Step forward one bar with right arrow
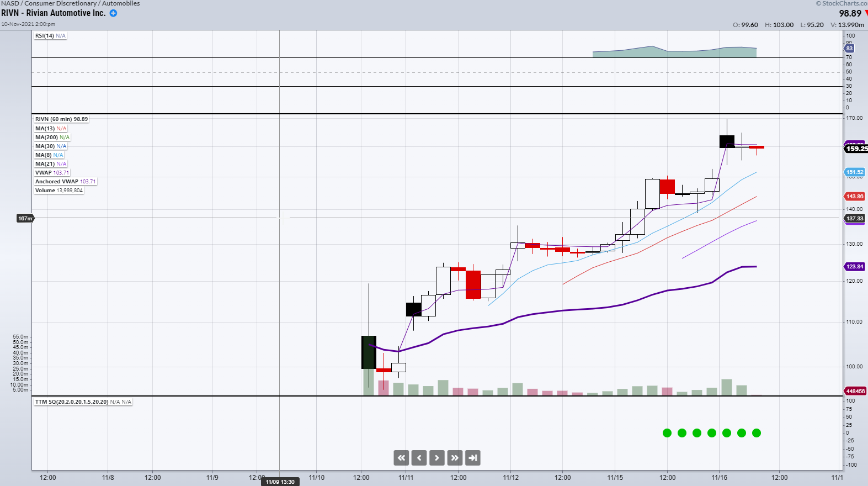Image resolution: width=868 pixels, height=486 pixels. (x=437, y=458)
